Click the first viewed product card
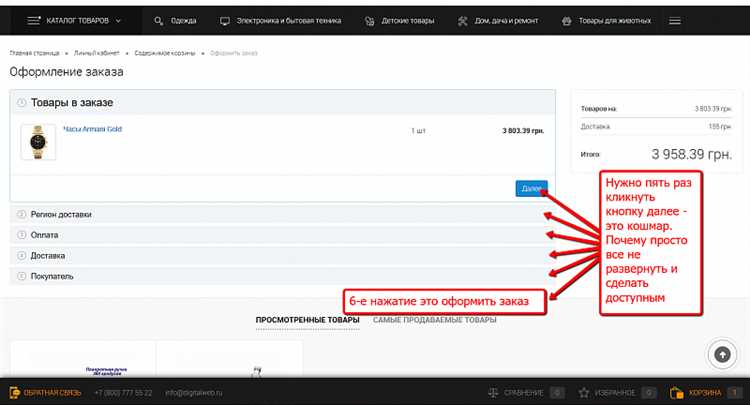Screen dimensions: 750x405 [83, 360]
